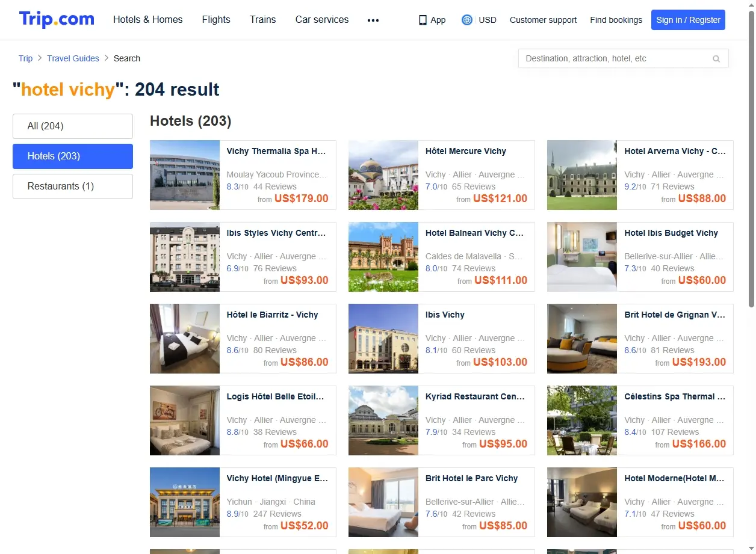Open Hotel Moderne thumbnail
The image size is (756, 554).
tap(582, 502)
